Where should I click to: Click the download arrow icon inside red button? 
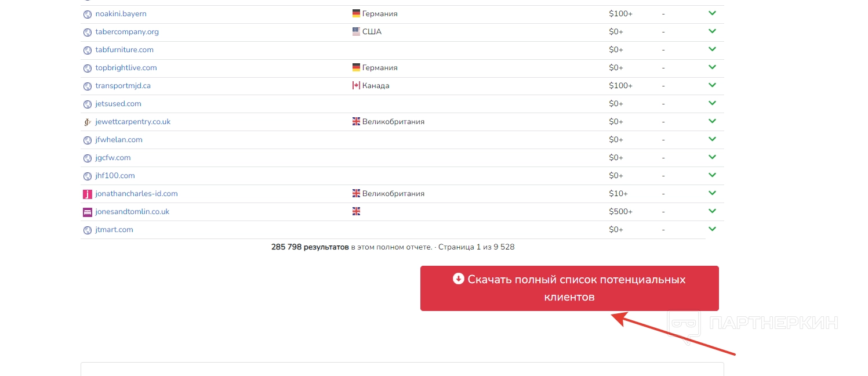(x=458, y=279)
